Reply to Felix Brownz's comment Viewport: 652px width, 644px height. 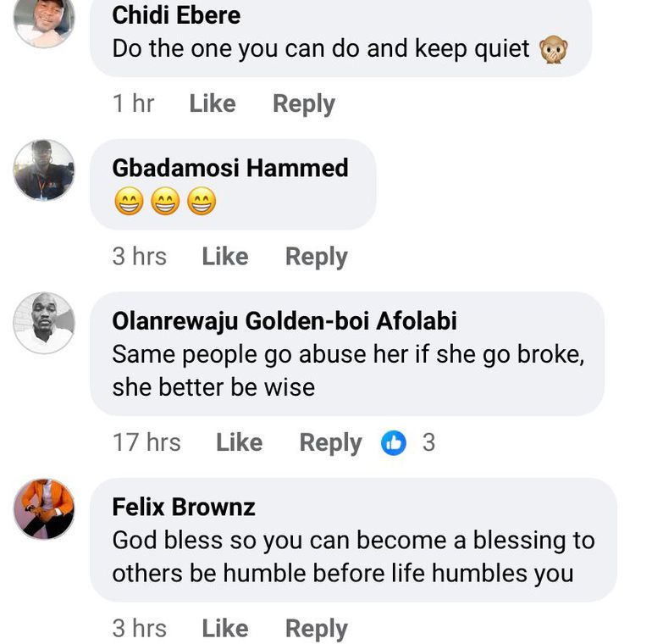coord(316,628)
